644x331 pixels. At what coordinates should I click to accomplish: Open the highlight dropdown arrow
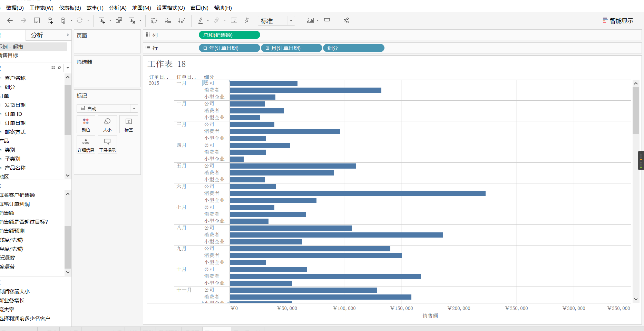tap(208, 21)
